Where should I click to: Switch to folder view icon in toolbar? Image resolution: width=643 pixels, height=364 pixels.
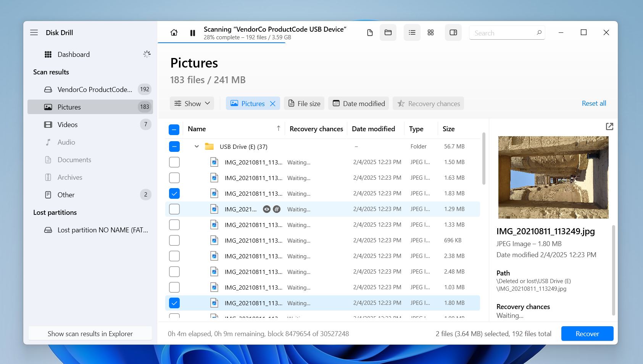(388, 32)
